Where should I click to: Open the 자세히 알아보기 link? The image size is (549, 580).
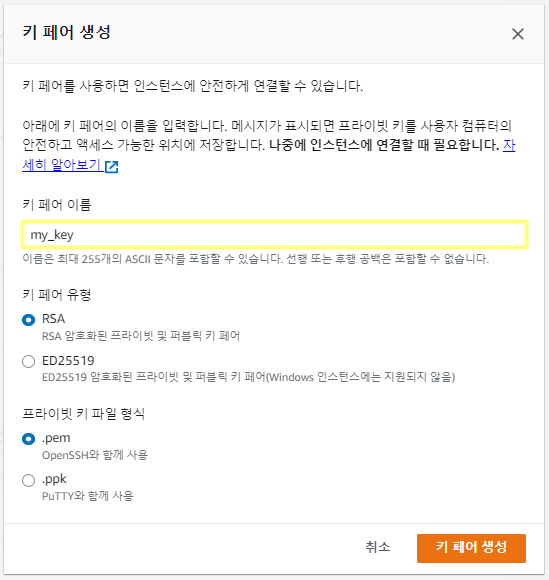tap(61, 165)
